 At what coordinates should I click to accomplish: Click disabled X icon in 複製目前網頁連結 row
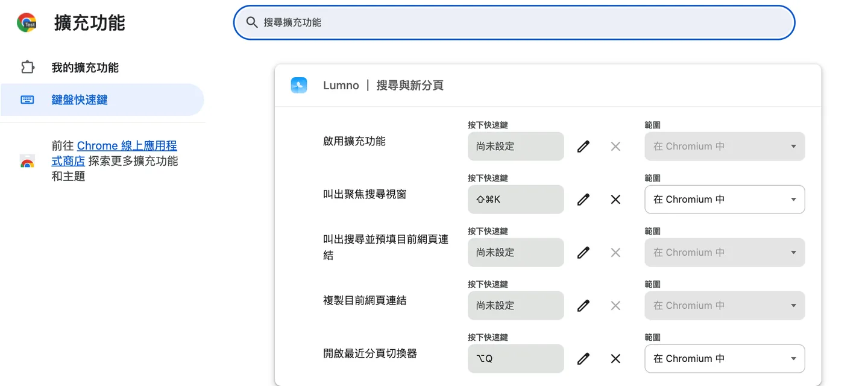point(615,306)
